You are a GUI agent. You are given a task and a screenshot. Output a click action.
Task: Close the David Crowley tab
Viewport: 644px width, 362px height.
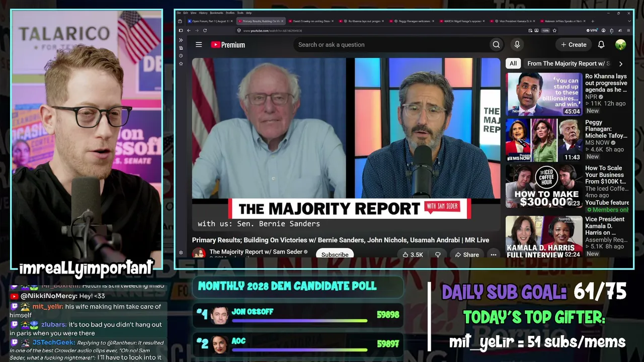point(333,21)
